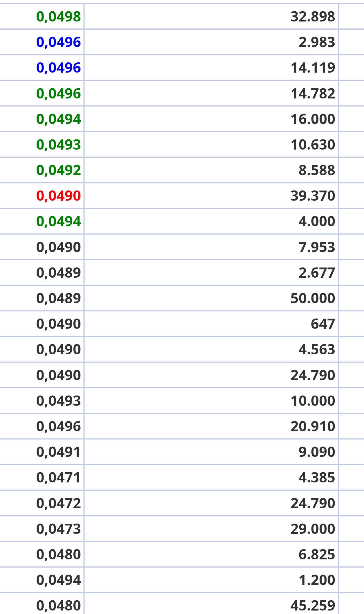Click the black price 0,0493

[59, 401]
